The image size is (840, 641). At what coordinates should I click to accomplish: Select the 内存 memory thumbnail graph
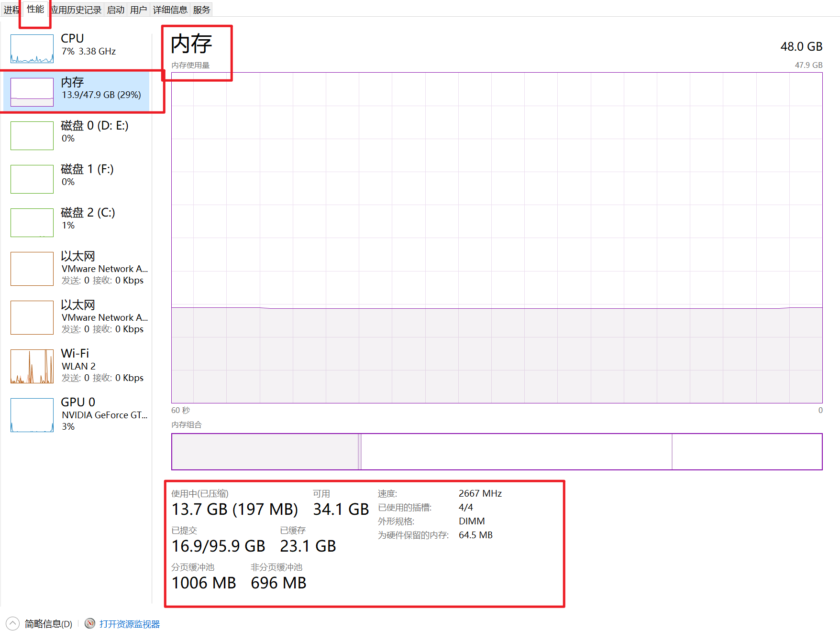coord(32,92)
